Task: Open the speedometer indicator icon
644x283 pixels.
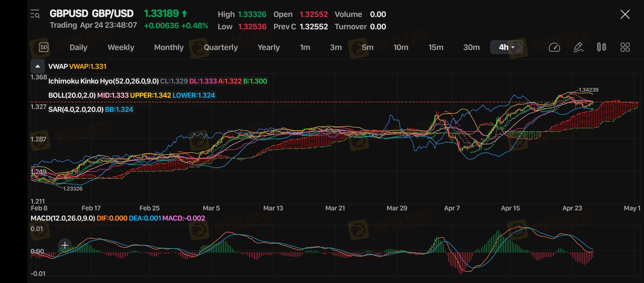Action: (554, 47)
